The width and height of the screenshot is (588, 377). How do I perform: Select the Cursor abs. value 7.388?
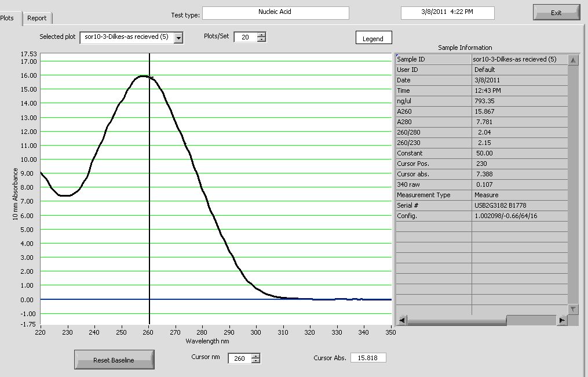520,174
